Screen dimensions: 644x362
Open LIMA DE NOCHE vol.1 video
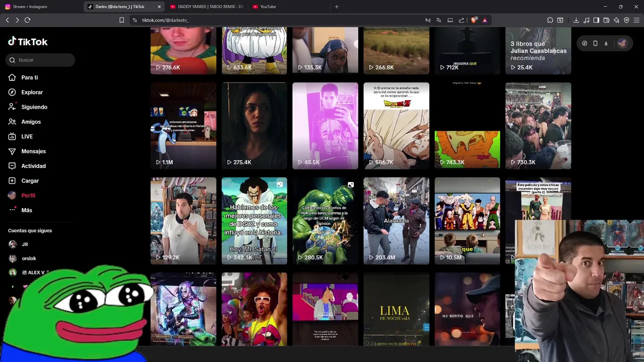[x=396, y=309]
